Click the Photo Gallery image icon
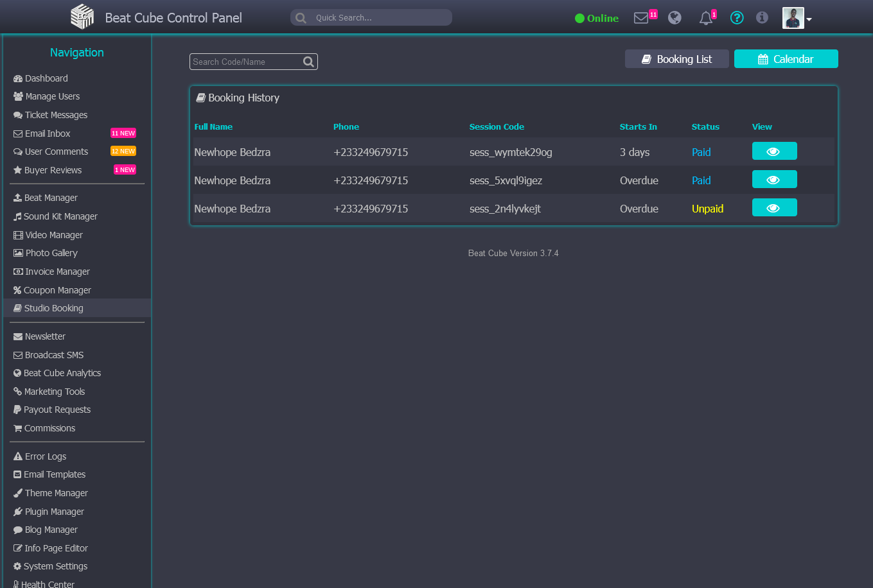Image resolution: width=873 pixels, height=588 pixels. (18, 253)
